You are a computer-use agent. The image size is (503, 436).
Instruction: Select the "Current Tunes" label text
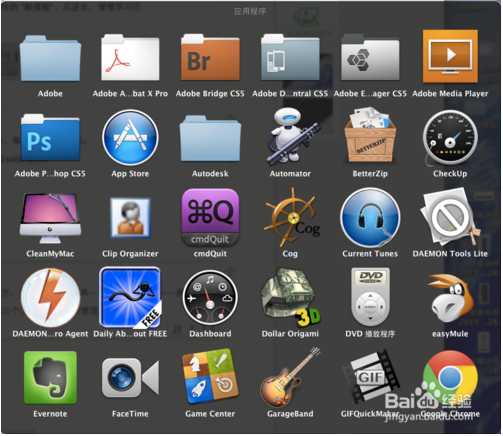click(370, 254)
